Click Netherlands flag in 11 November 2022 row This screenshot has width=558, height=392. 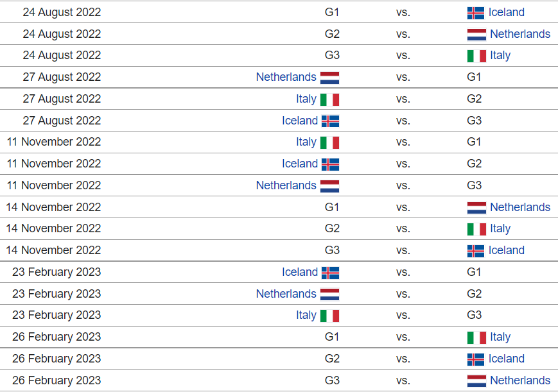tap(329, 186)
